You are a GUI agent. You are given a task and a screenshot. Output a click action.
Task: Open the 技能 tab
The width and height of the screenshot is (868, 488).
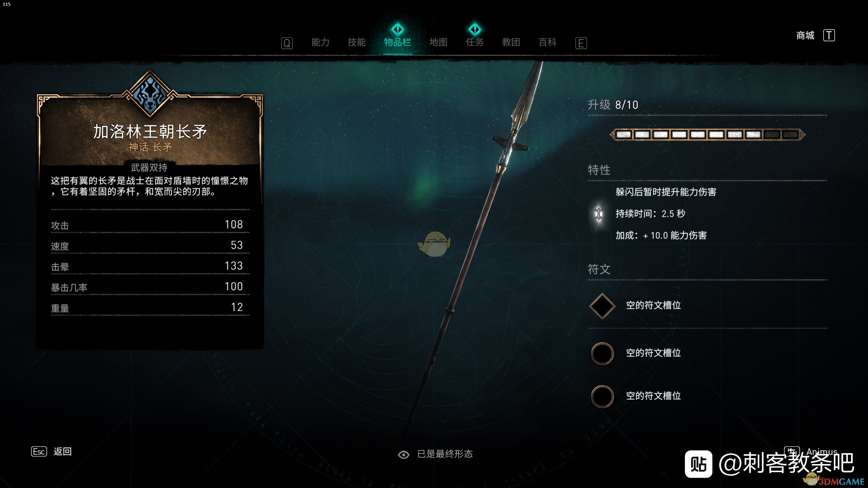click(357, 42)
